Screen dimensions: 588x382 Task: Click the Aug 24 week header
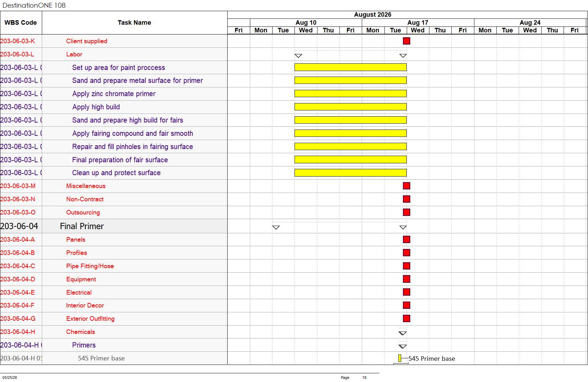tap(530, 23)
